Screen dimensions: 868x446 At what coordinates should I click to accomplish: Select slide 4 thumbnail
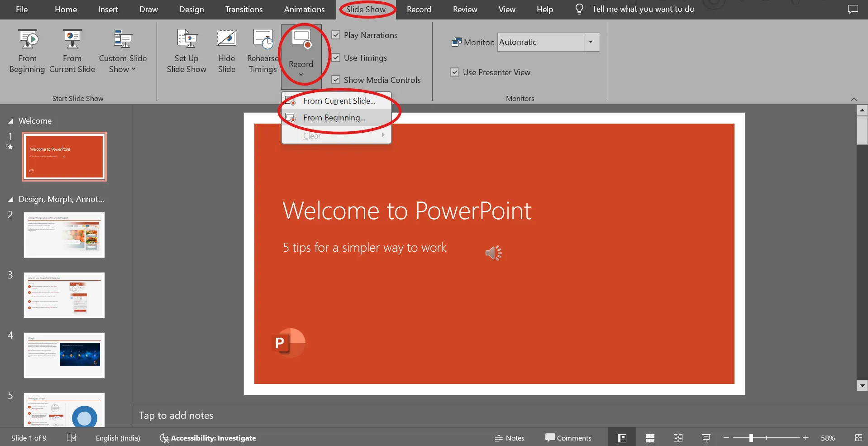click(x=64, y=355)
